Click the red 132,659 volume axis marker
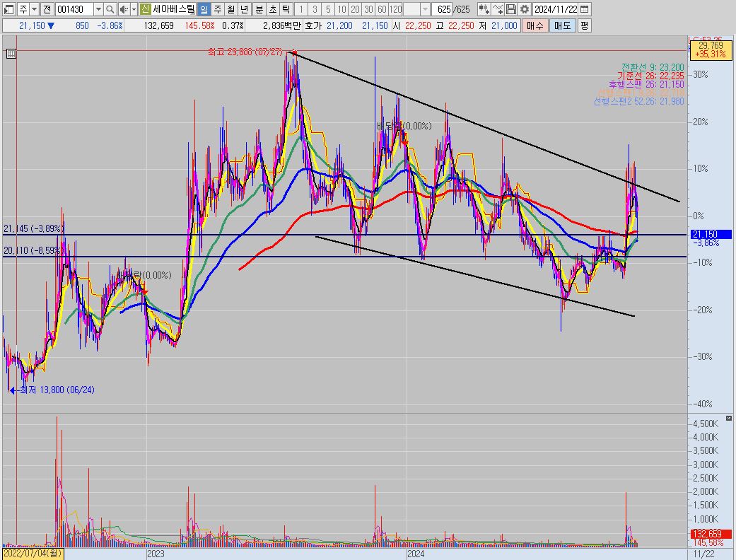Viewport: 736px width, 560px height. (x=711, y=534)
